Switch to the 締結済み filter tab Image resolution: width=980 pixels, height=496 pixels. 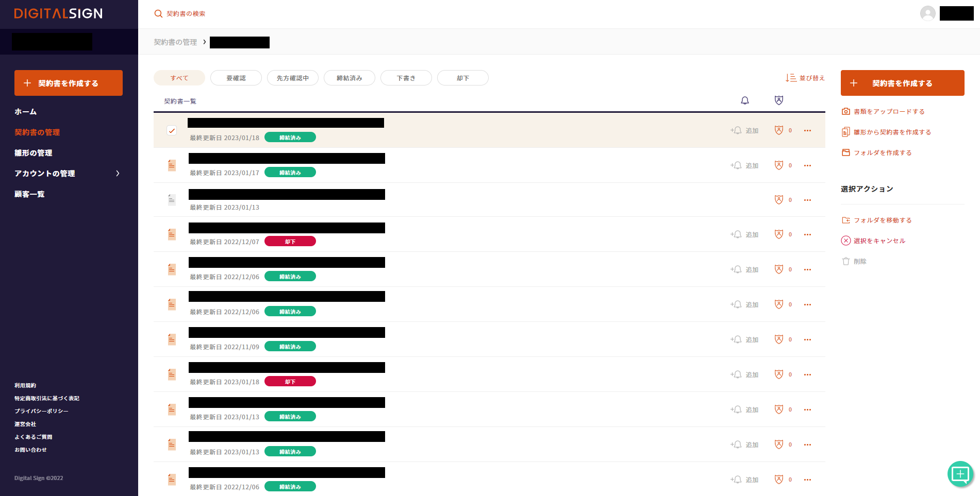click(349, 78)
